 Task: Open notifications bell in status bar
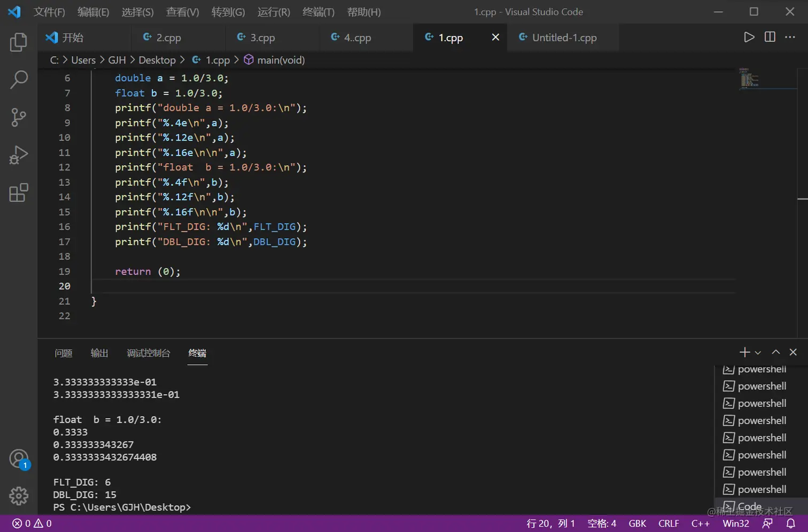[x=790, y=523]
